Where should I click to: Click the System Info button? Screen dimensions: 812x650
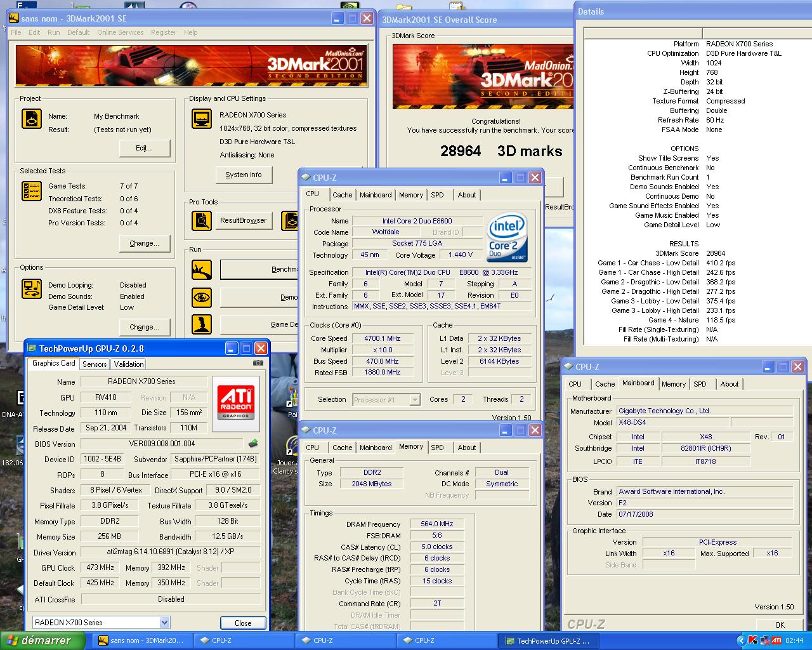pyautogui.click(x=244, y=175)
